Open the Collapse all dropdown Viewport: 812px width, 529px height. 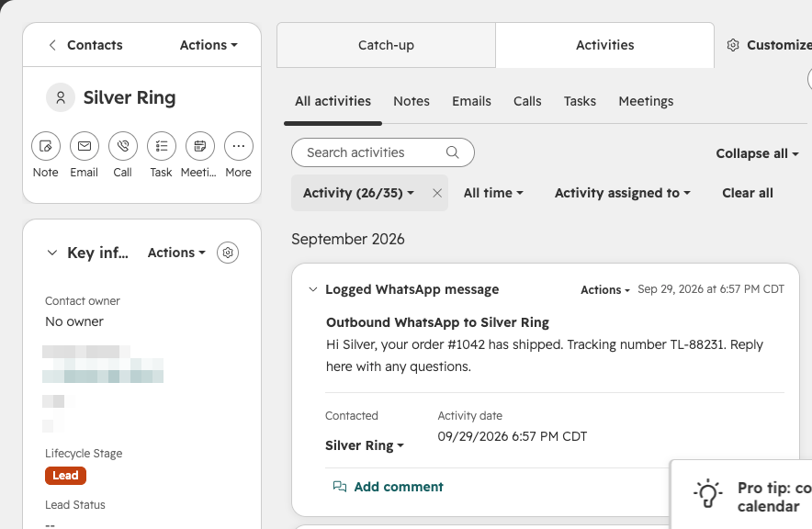point(757,153)
